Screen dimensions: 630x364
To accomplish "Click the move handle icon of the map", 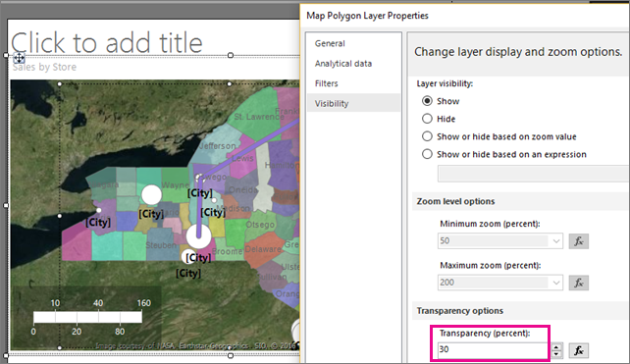I will (x=19, y=58).
